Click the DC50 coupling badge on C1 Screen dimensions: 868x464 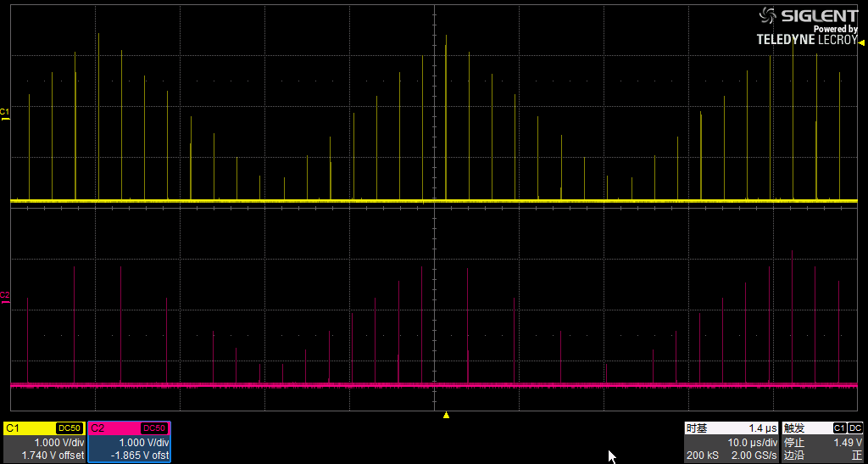70,428
